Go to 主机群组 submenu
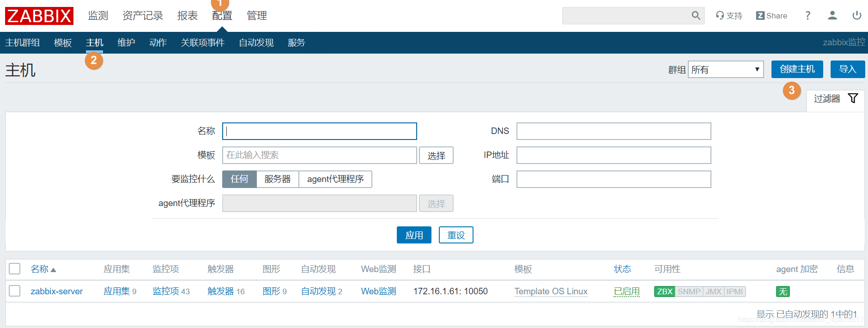868x328 pixels. [x=23, y=43]
